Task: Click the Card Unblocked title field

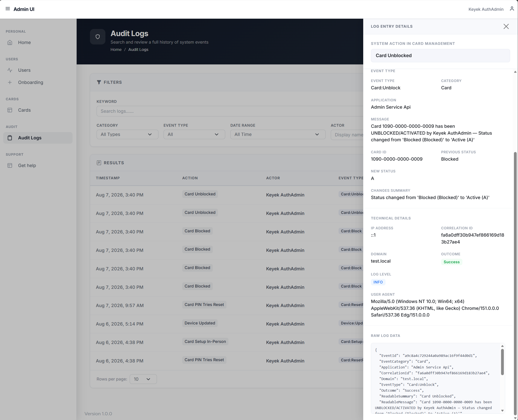Action: tap(440, 56)
